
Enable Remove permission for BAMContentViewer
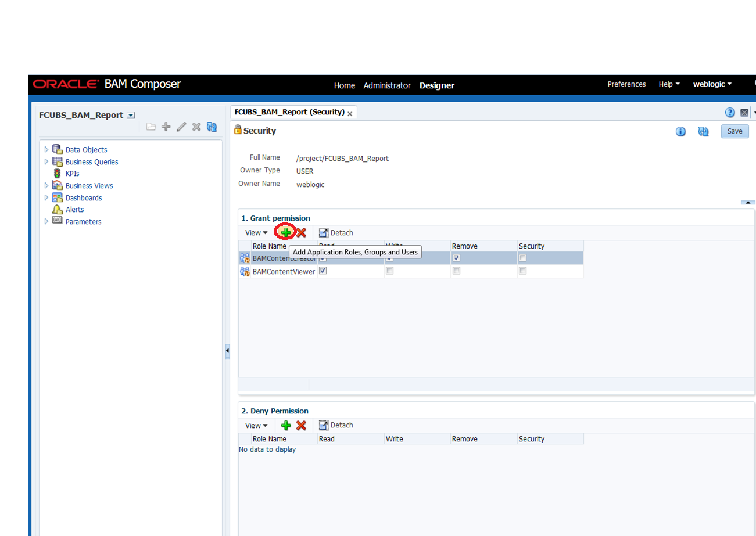coord(456,271)
